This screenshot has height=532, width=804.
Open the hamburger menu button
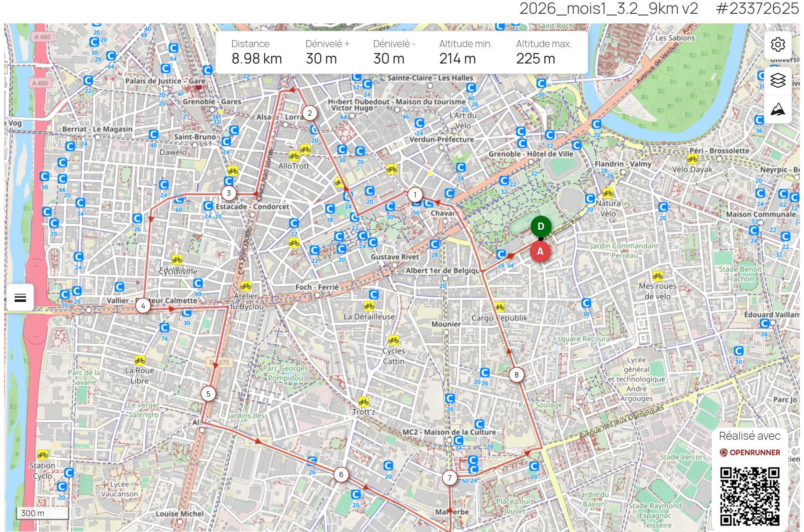pos(20,297)
